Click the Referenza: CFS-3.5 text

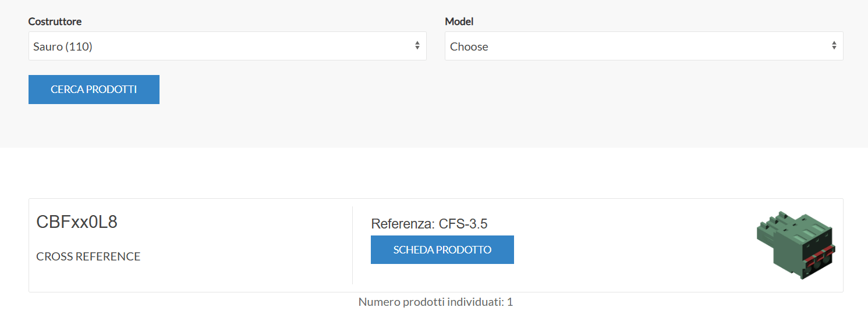coord(429,224)
